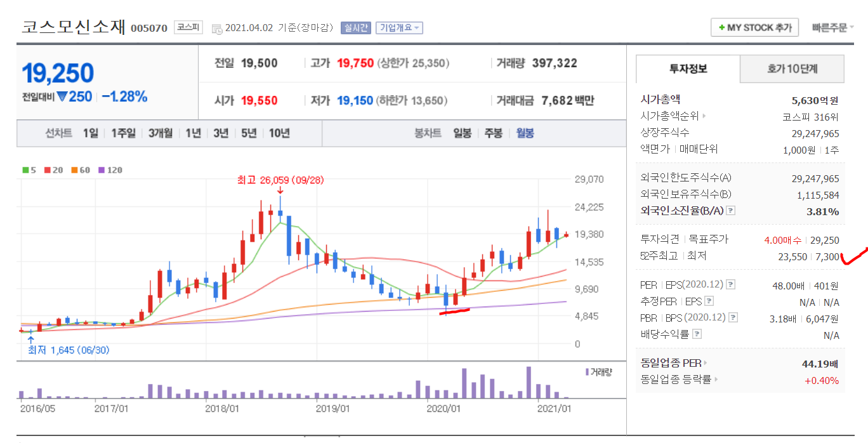The width and height of the screenshot is (868, 443).
Task: Click the 52주최고 value 23,550
Action: point(793,256)
